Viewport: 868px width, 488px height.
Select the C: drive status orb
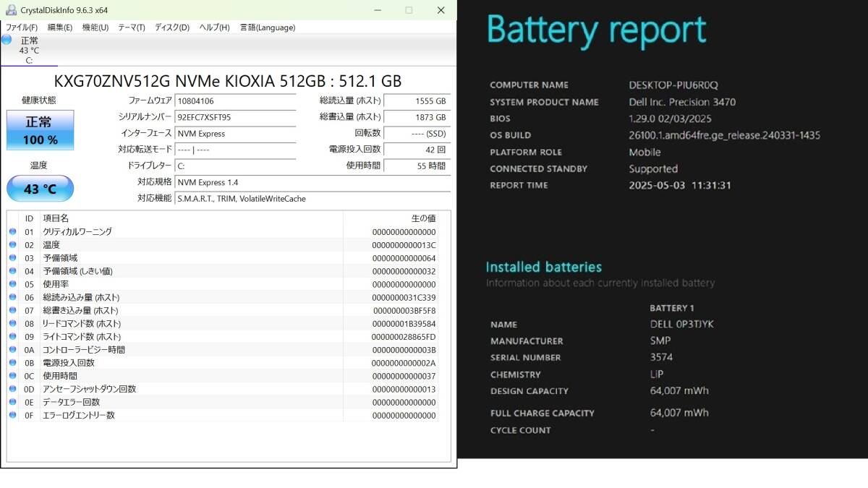pos(7,40)
